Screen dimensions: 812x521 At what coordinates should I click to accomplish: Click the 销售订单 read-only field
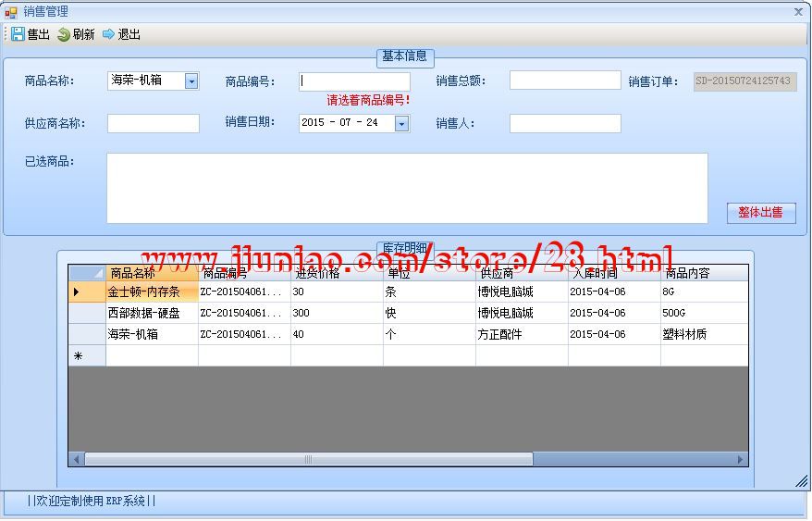[745, 81]
